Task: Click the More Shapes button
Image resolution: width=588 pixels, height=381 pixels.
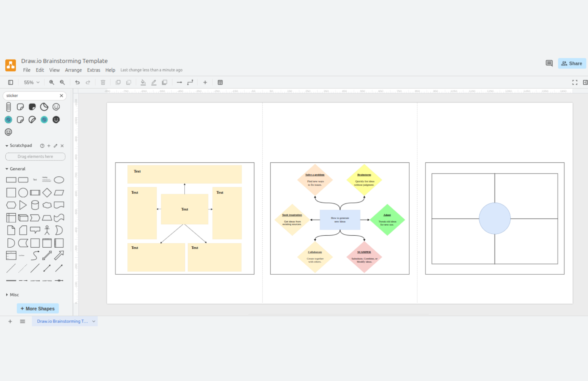Action: [38, 308]
